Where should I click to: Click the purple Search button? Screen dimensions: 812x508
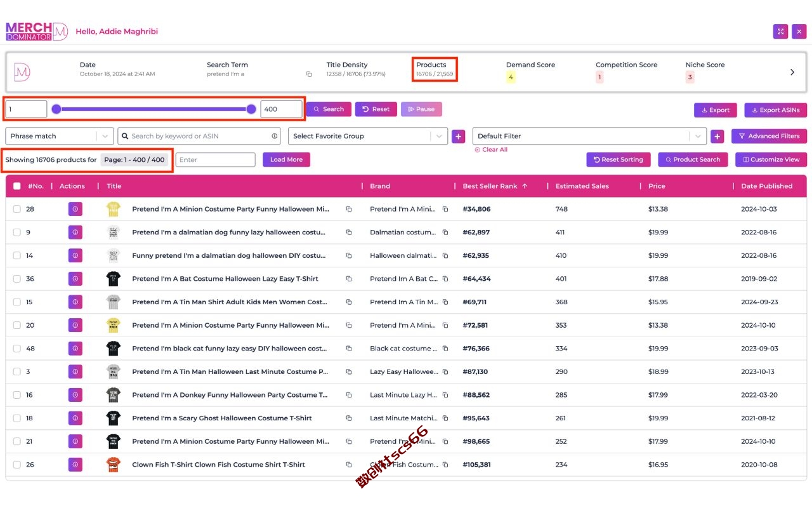(329, 109)
